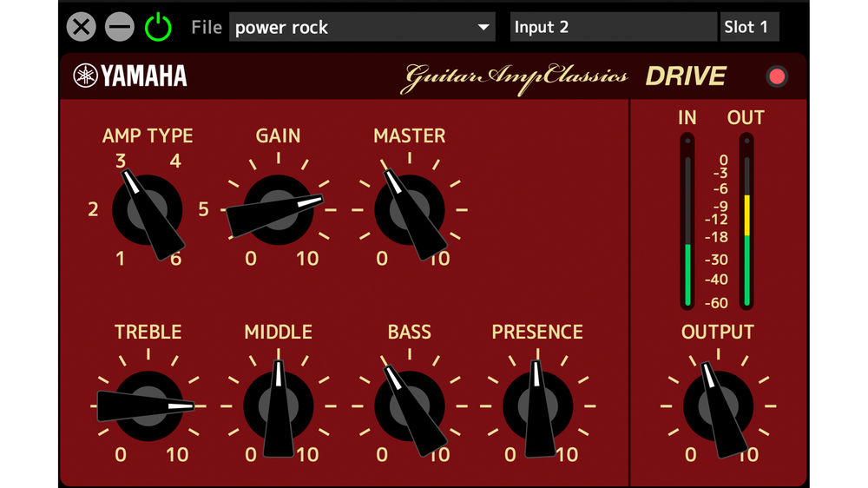Screen dimensions: 868x488
Task: Click the MASTER volume knob
Action: click(409, 209)
